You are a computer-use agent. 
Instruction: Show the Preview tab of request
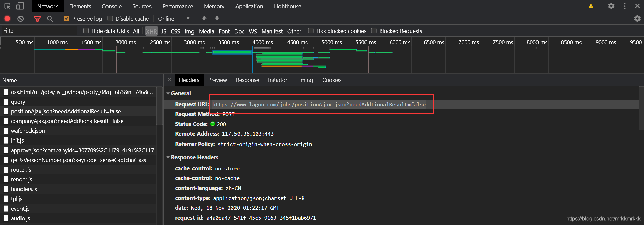coord(217,80)
